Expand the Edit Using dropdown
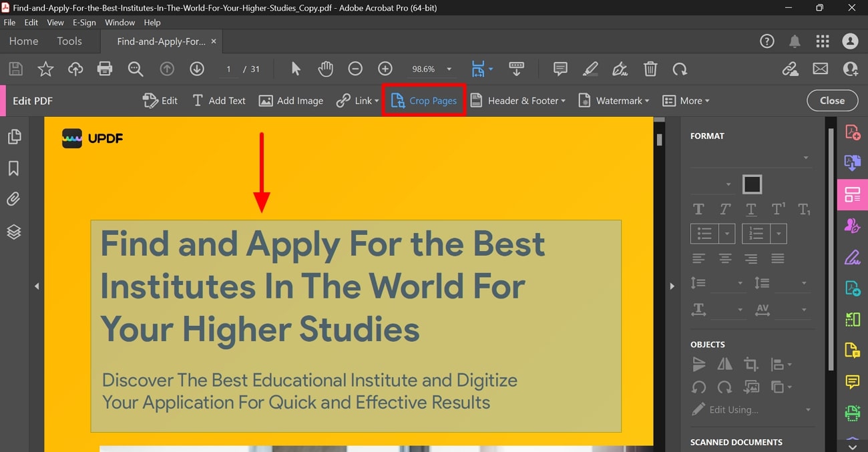This screenshot has width=868, height=452. [808, 410]
